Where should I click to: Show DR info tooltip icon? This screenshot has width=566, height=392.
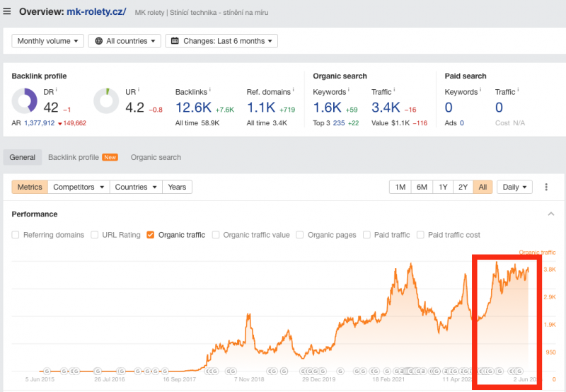[57, 90]
